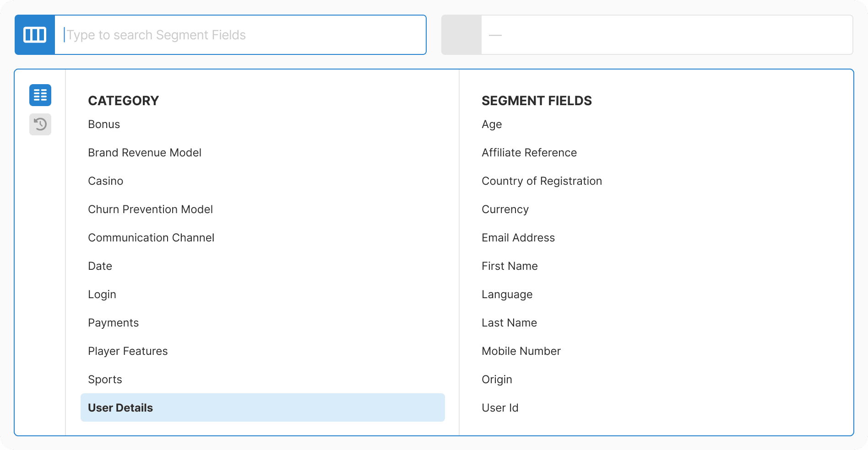Select the Age segment field
Viewport: 868px width, 450px height.
pyautogui.click(x=491, y=124)
